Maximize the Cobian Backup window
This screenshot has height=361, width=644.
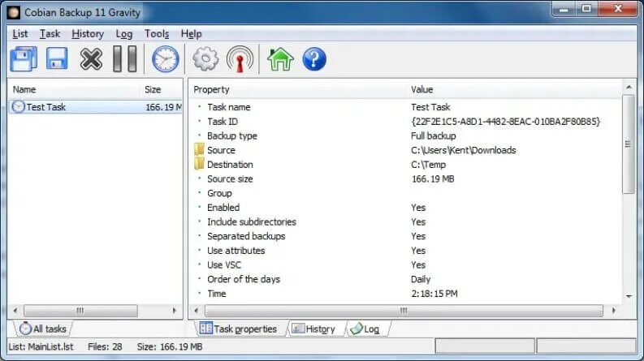click(x=586, y=9)
